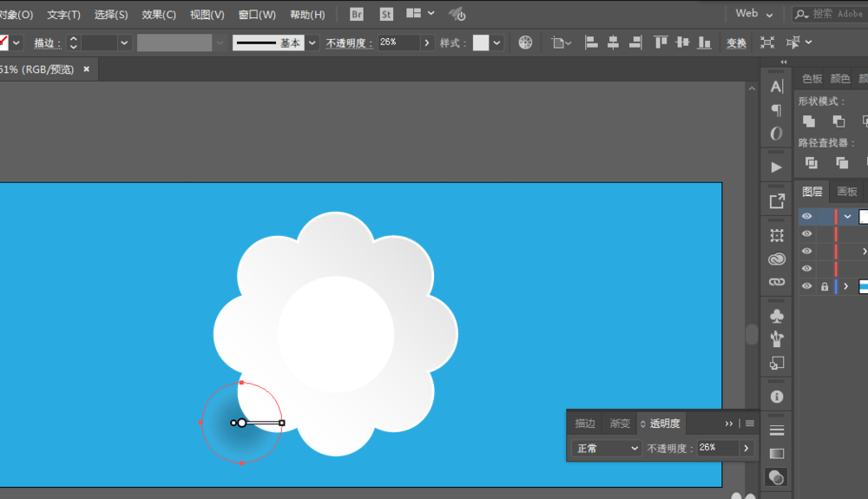Viewport: 868px width, 499px height.
Task: Click the 样式 white style swatch
Action: pos(481,43)
